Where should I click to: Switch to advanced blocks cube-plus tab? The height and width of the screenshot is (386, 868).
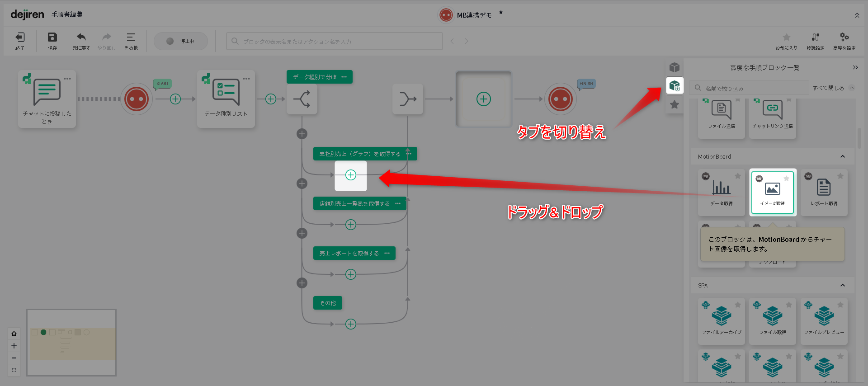point(675,85)
